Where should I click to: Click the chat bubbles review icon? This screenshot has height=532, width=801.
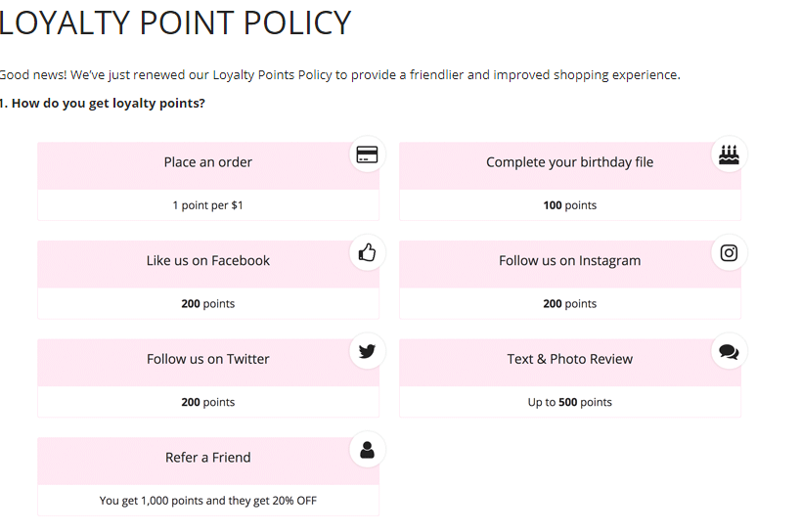(x=729, y=352)
